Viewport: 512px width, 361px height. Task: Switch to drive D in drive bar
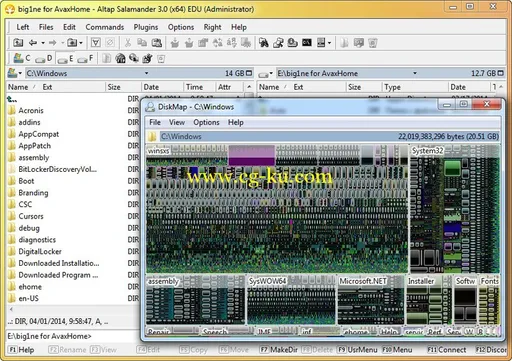(x=44, y=59)
